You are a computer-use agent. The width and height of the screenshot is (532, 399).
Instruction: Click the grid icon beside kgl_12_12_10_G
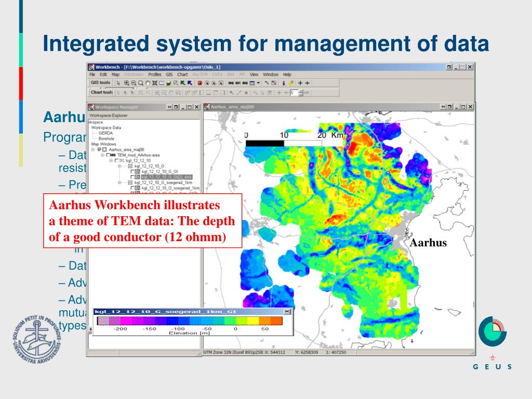coord(130,166)
